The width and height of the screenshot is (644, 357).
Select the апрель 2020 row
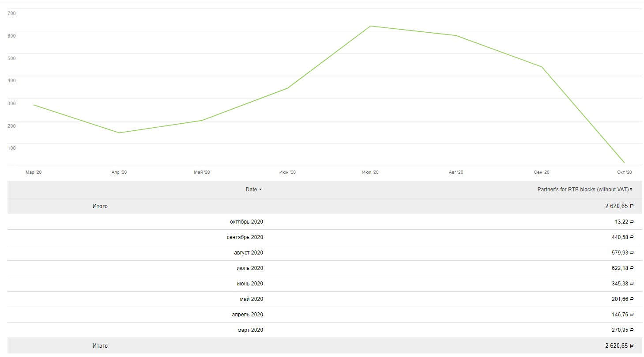[247, 315]
